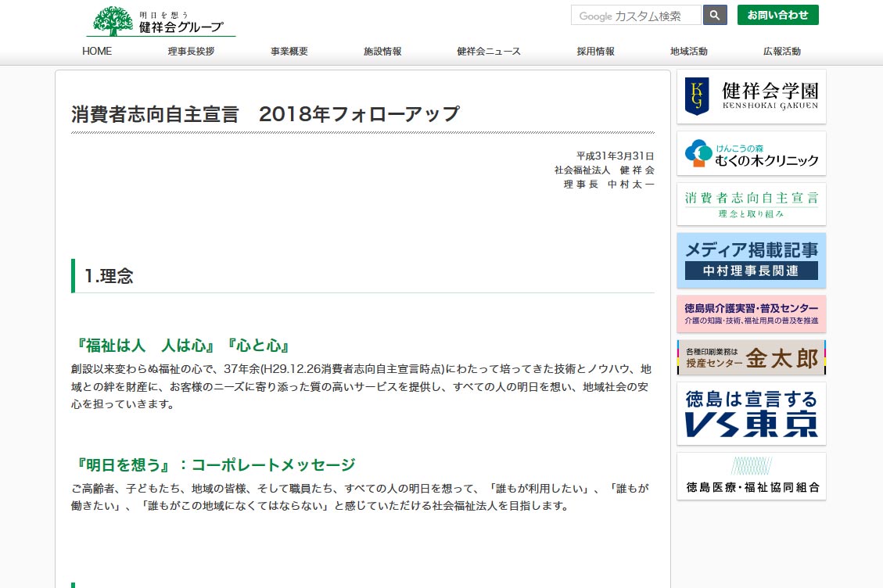The height and width of the screenshot is (588, 883).
Task: Visit むくの木クリニック banner
Action: click(752, 153)
